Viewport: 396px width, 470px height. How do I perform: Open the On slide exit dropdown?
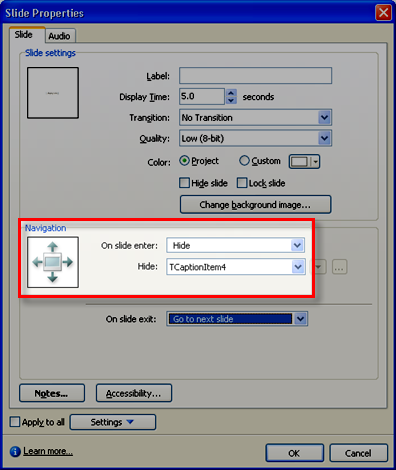point(237,319)
